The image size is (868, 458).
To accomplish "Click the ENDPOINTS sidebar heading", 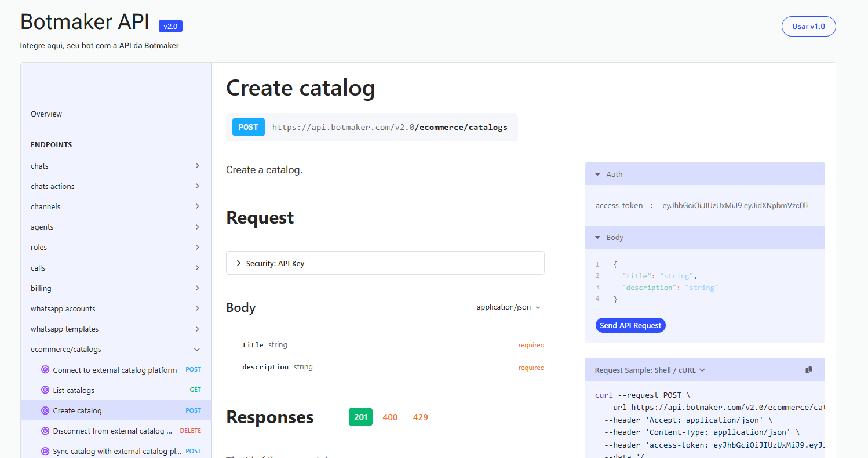I will 52,144.
